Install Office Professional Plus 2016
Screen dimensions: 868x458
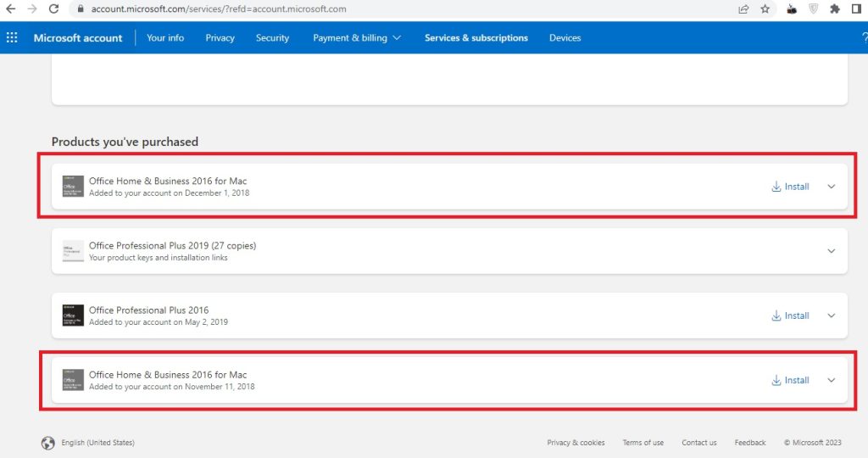(790, 316)
